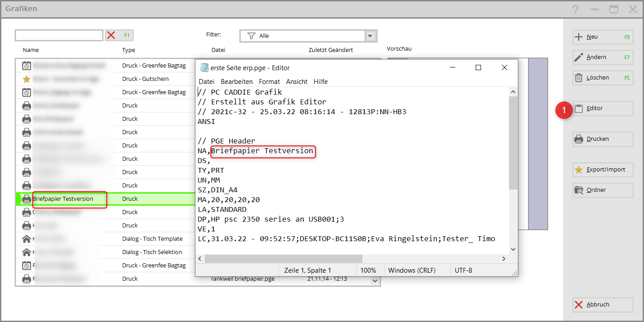This screenshot has width=644, height=322.
Task: Click the pencil icon for Ändern
Action: click(x=579, y=57)
